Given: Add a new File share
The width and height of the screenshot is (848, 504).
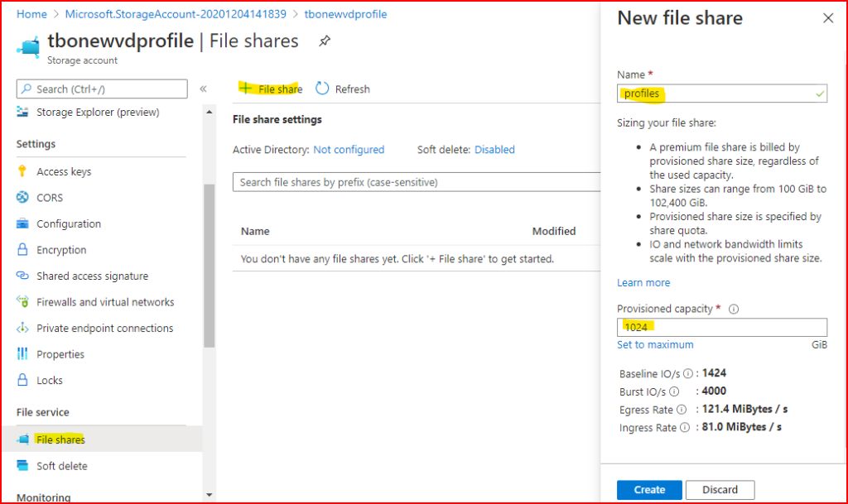Looking at the screenshot, I should tap(271, 89).
